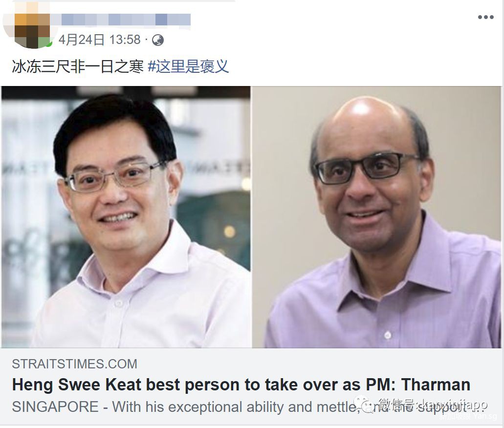Follow the hashtag #这里是褒义
Image resolution: width=504 pixels, height=428 pixels.
tap(188, 67)
